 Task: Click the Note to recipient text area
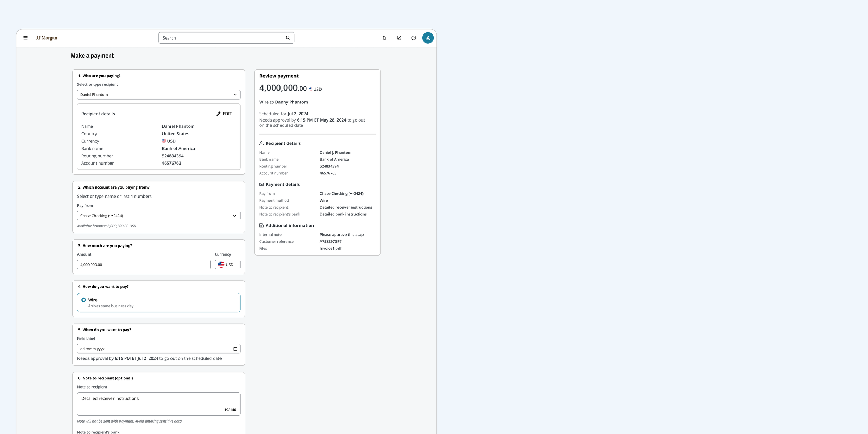[x=158, y=404]
